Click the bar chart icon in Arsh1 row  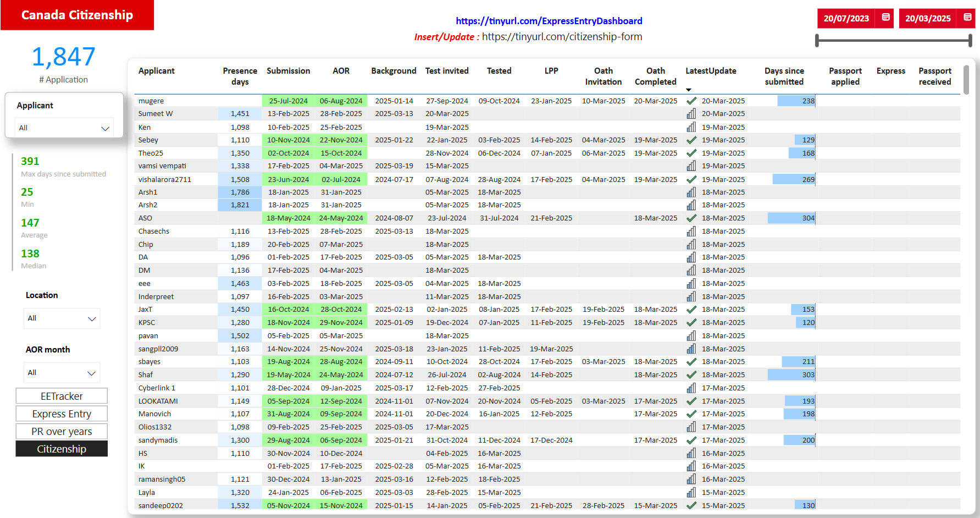tap(691, 192)
